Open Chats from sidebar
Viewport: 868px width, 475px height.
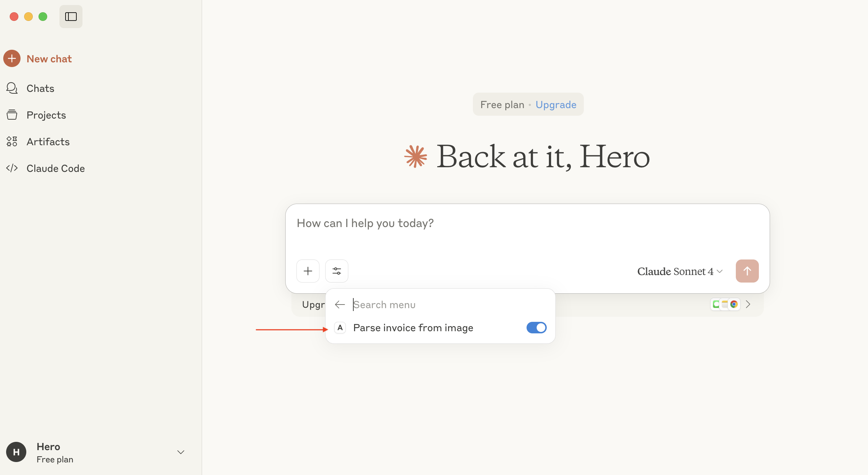click(40, 88)
